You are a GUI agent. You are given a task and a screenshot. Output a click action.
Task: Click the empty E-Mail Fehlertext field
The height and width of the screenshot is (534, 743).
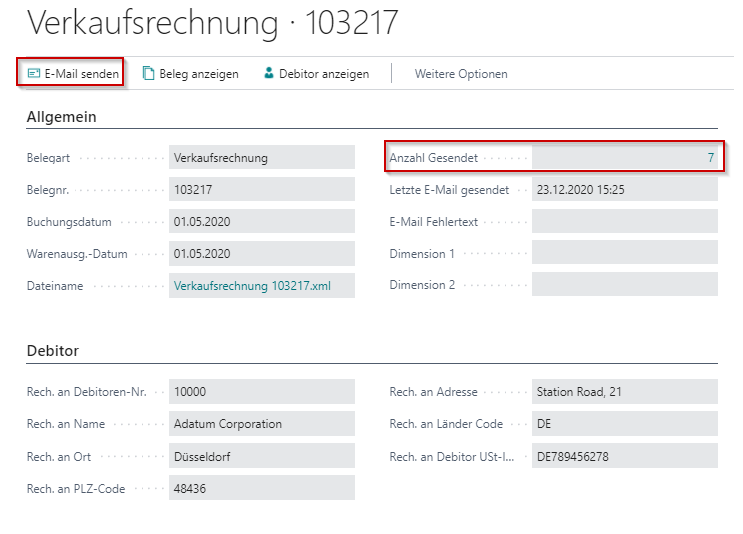[x=624, y=221]
